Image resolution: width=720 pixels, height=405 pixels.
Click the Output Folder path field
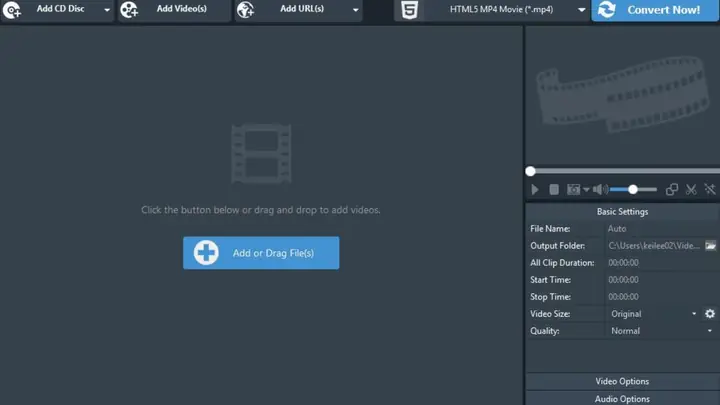[654, 246]
